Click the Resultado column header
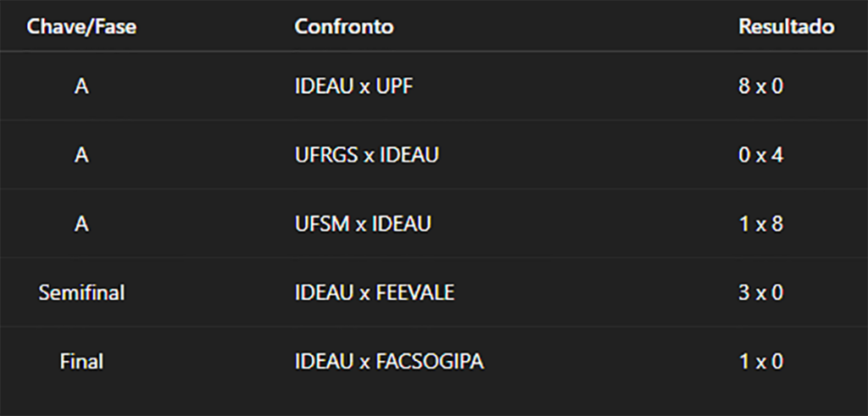Viewport: 868px width, 416px height. pyautogui.click(x=786, y=26)
